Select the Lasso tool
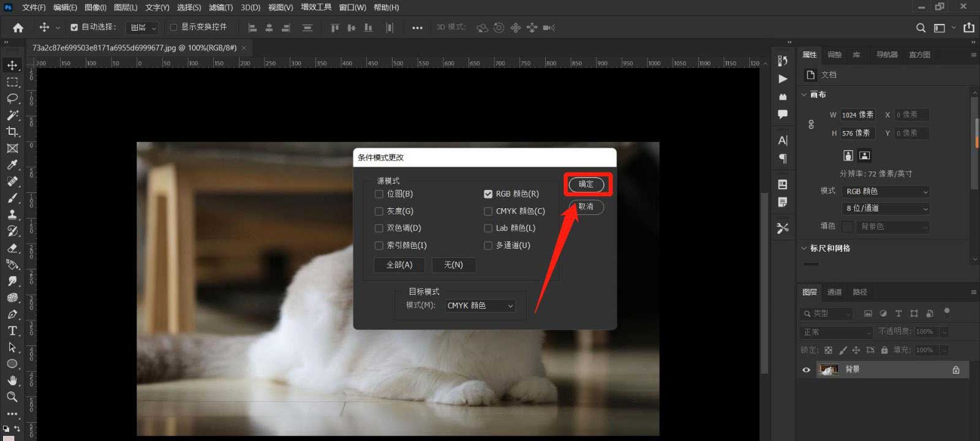Screen dimensions: 980x441 [x=12, y=99]
